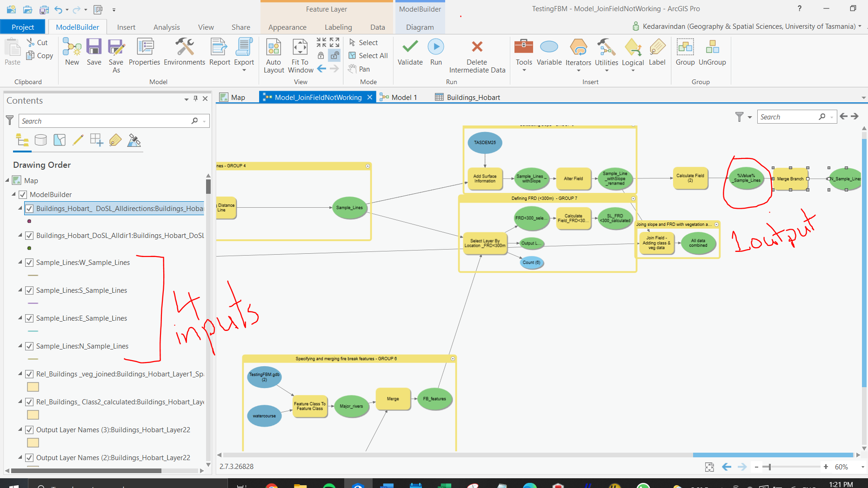Open the Analysis ribbon tab
The height and width of the screenshot is (488, 868).
click(166, 27)
